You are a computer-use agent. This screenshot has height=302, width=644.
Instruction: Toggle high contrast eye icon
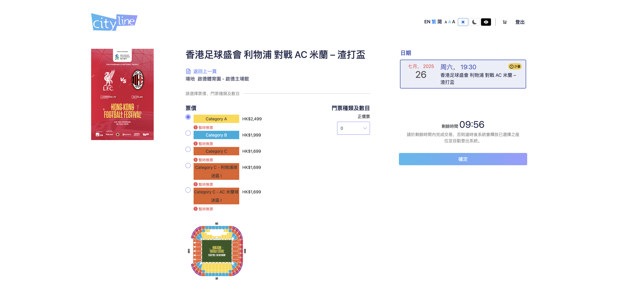click(486, 22)
